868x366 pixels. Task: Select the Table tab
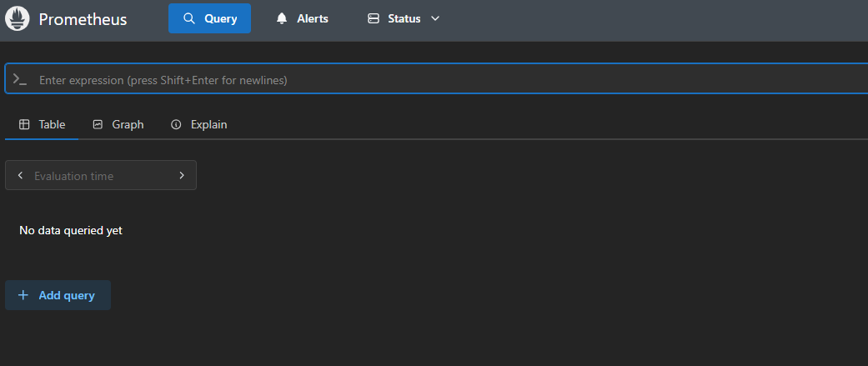coord(52,124)
